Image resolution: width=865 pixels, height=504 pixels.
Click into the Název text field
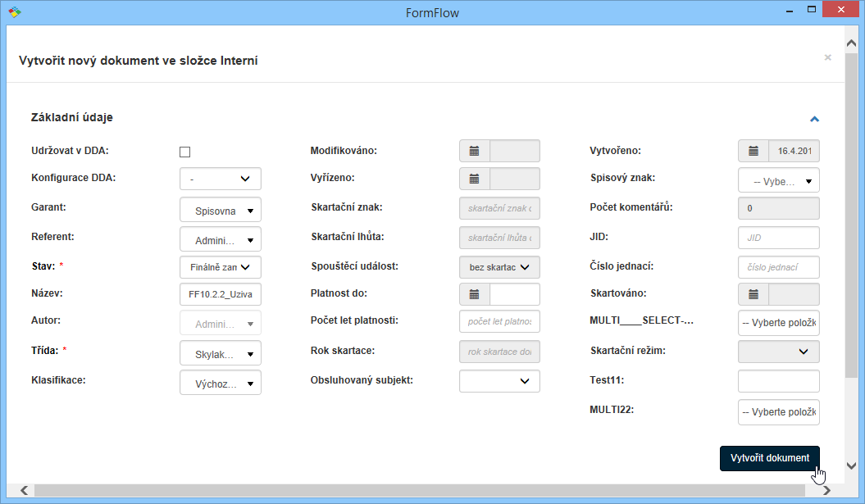(220, 294)
